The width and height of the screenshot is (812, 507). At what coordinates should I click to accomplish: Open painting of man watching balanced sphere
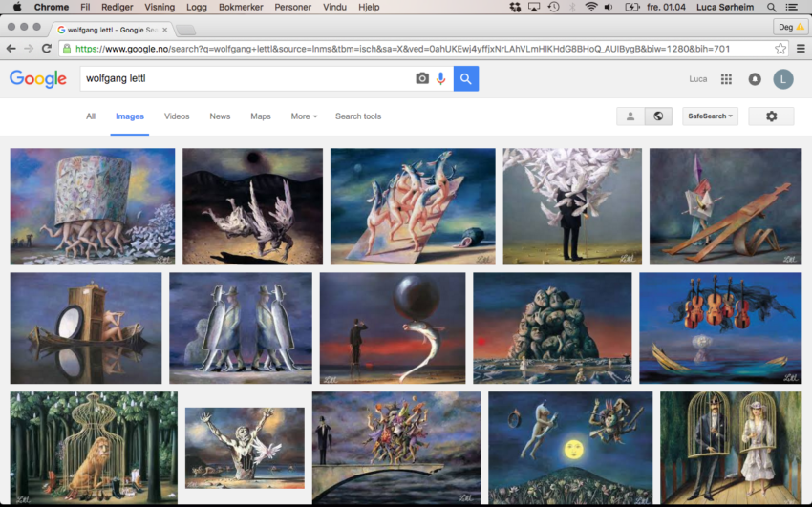(x=393, y=328)
